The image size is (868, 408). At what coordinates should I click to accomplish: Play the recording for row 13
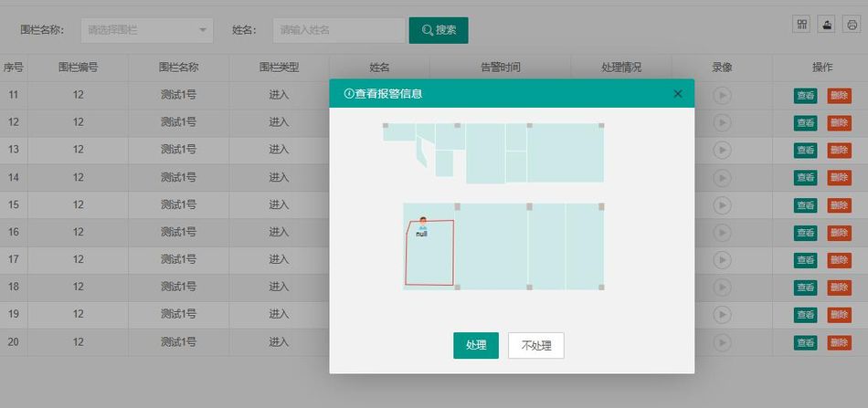click(722, 150)
